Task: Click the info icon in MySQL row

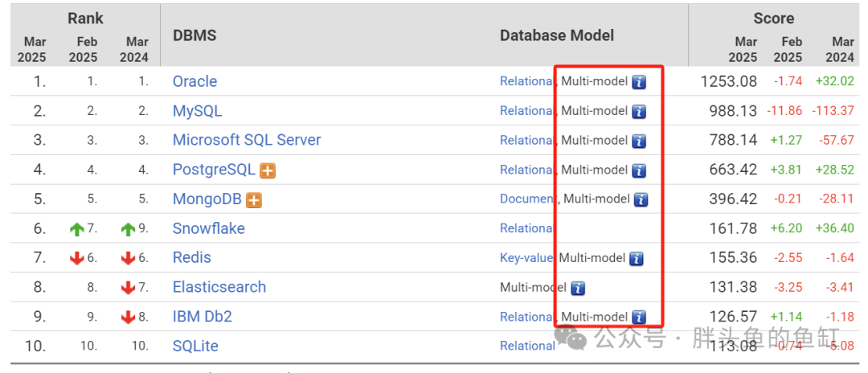Action: [x=639, y=111]
